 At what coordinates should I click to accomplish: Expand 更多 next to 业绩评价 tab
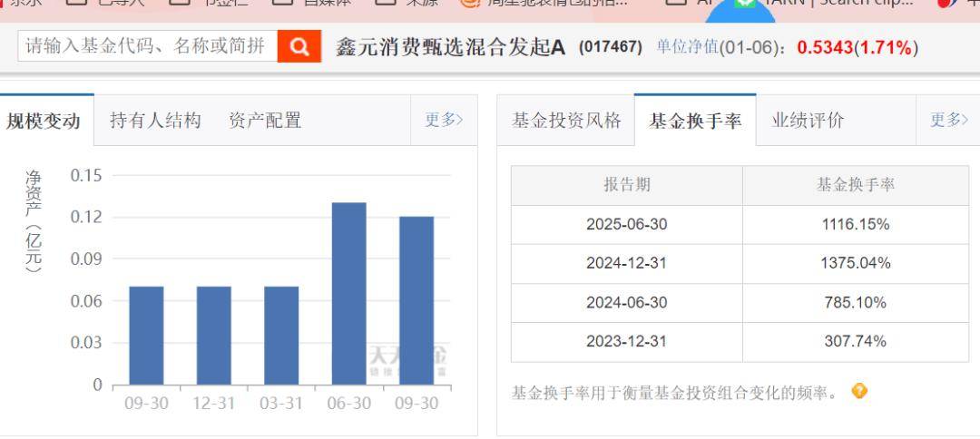click(x=948, y=121)
